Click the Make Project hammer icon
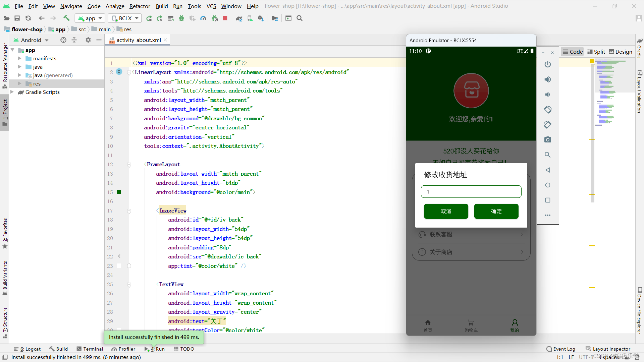The width and height of the screenshot is (644, 362). click(66, 18)
